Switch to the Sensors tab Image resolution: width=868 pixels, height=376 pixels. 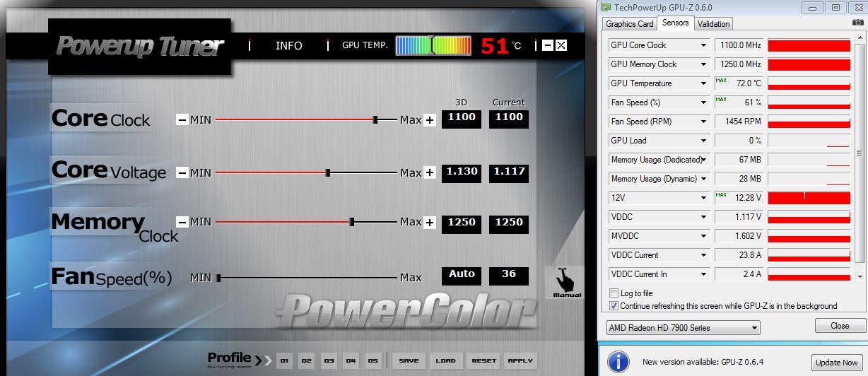click(675, 23)
